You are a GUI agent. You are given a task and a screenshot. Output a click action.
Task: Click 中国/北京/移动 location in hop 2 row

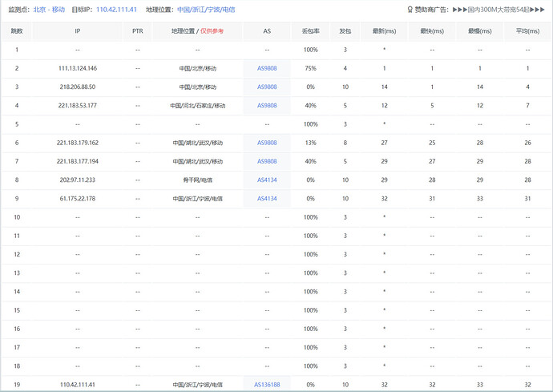(x=197, y=68)
